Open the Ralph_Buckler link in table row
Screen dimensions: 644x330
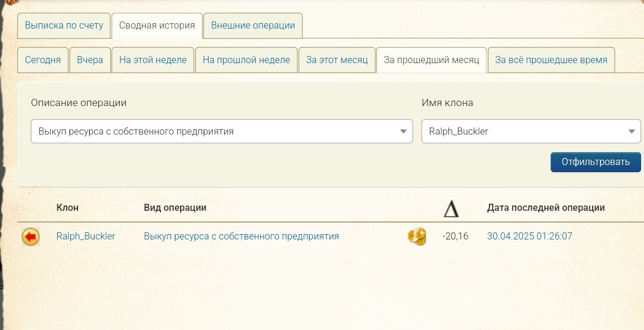(x=86, y=236)
